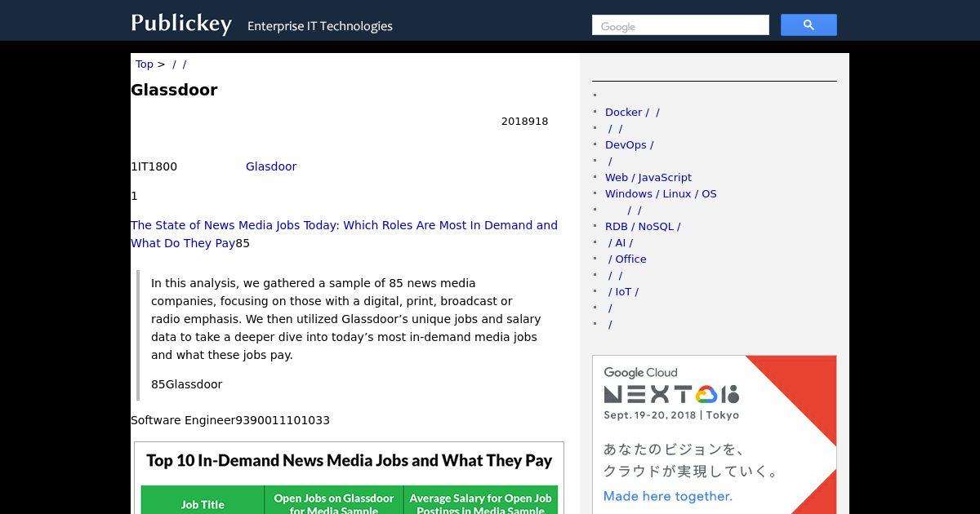
Task: Click the Enterprise IT Technologies tagline
Action: click(x=320, y=26)
